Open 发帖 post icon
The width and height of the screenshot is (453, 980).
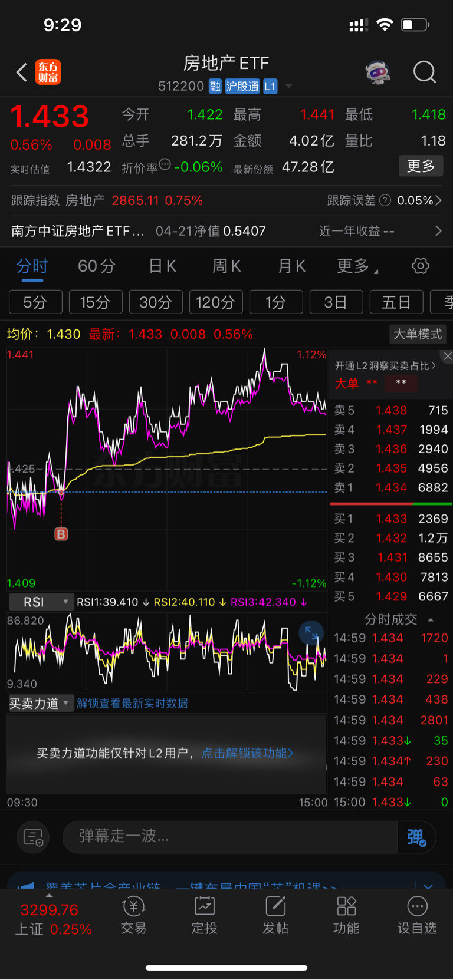[275, 915]
